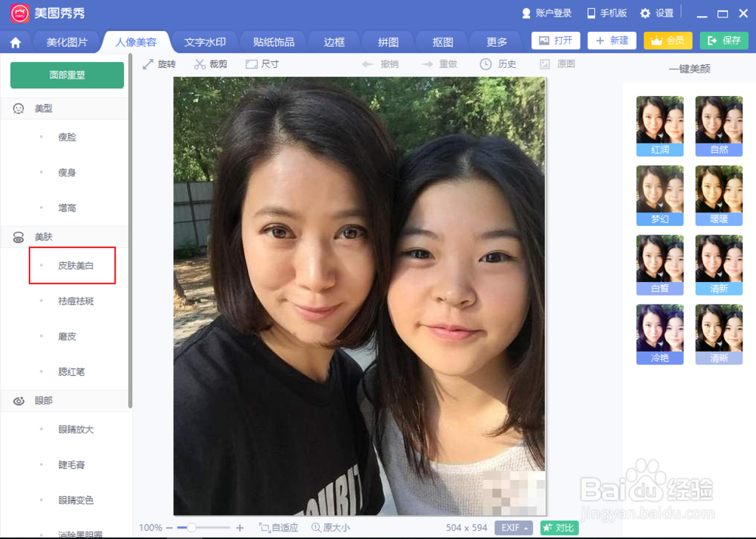Apply the 红润 beauty preset thumbnail
The height and width of the screenshot is (539, 756).
click(659, 125)
